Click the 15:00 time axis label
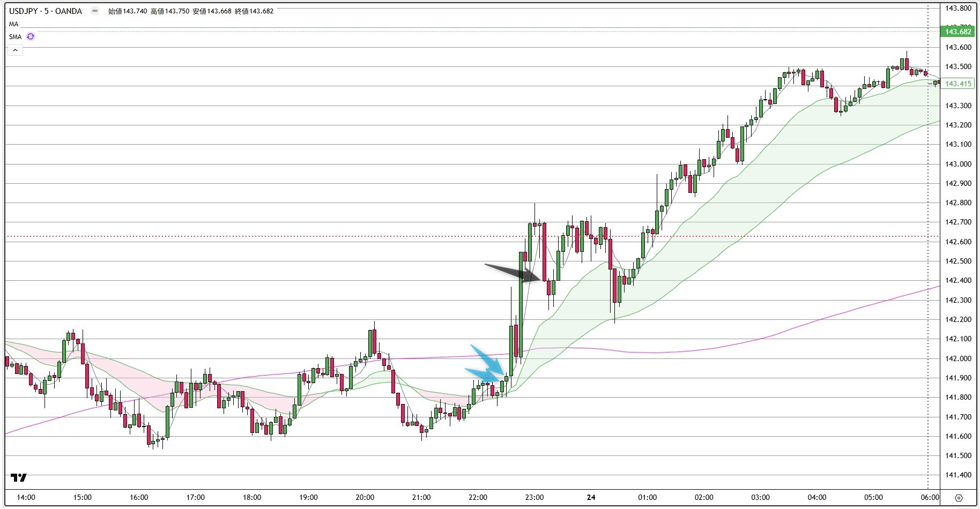The width and height of the screenshot is (980, 509). coord(82,497)
